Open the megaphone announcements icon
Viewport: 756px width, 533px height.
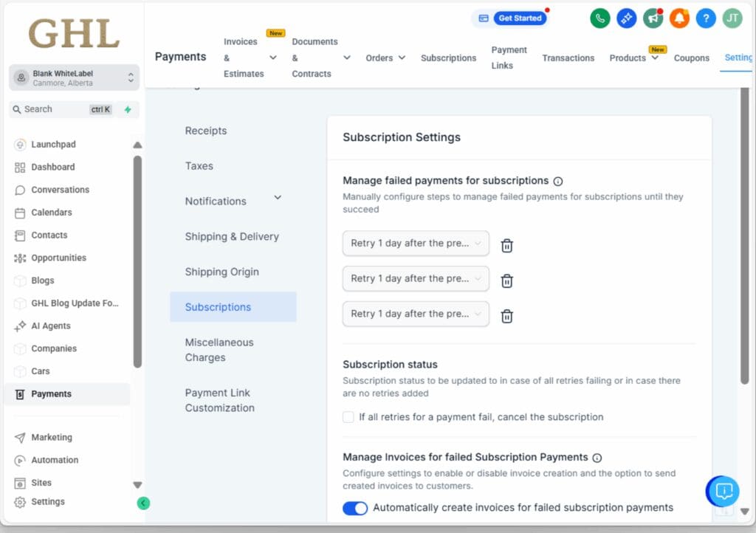pyautogui.click(x=653, y=18)
